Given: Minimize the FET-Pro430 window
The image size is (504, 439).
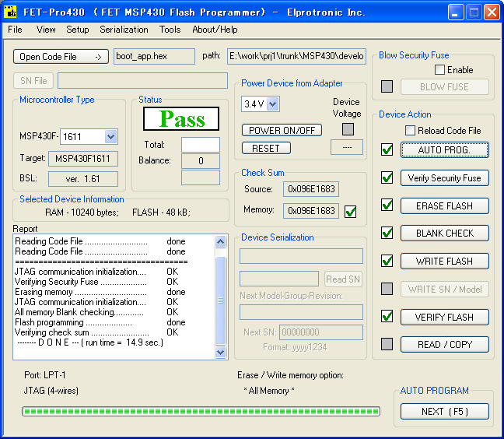Looking at the screenshot, I should [x=456, y=12].
